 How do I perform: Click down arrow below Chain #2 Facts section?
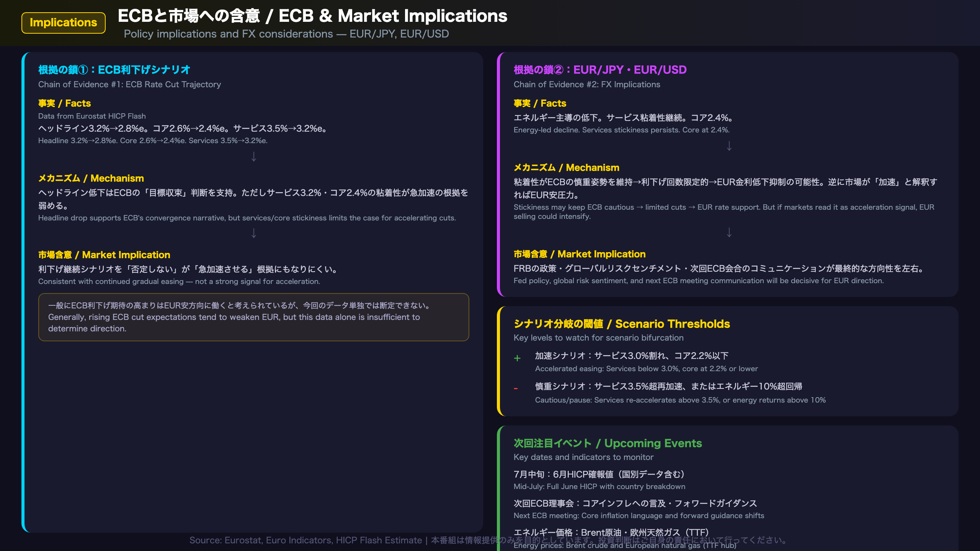point(729,146)
